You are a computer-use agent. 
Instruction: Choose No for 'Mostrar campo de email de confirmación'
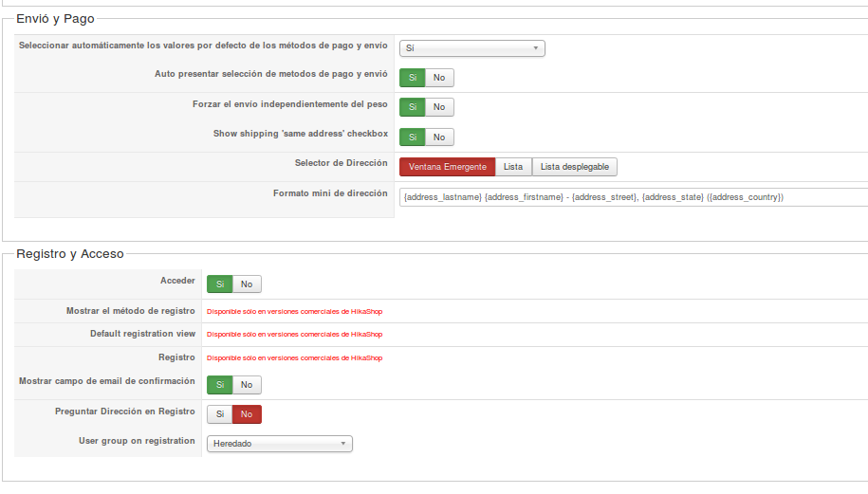247,384
